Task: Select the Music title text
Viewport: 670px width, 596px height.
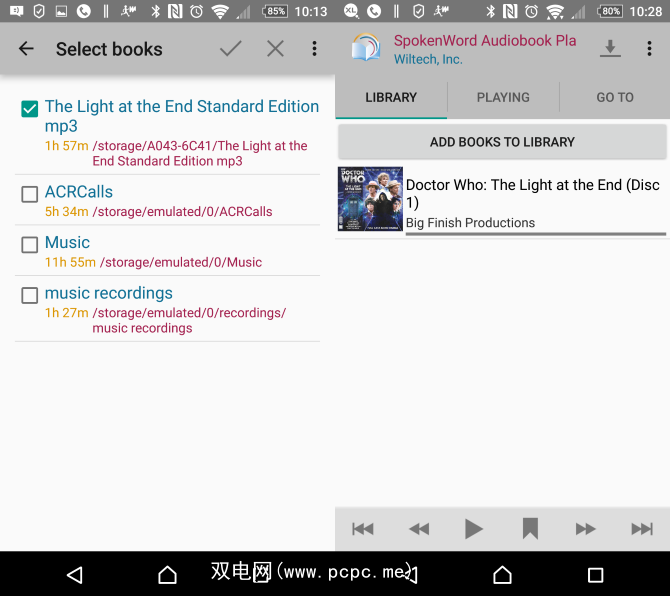Action: (67, 242)
